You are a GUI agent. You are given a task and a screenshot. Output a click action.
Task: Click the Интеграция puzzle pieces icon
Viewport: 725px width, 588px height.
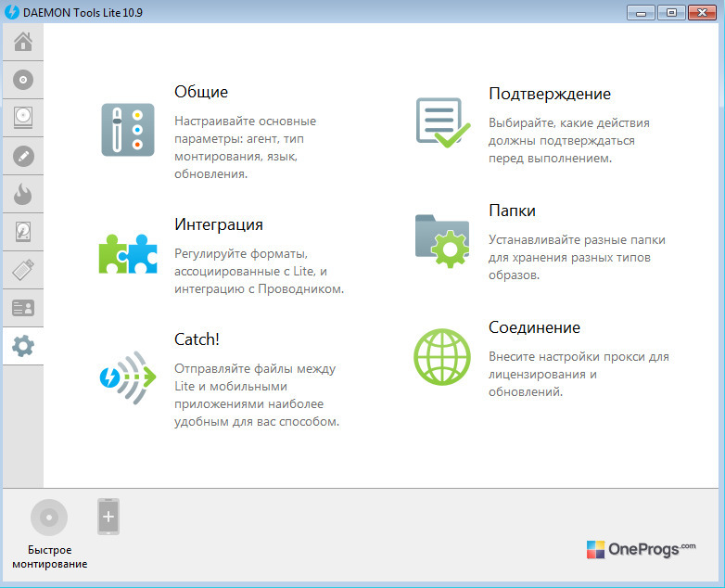pyautogui.click(x=128, y=254)
